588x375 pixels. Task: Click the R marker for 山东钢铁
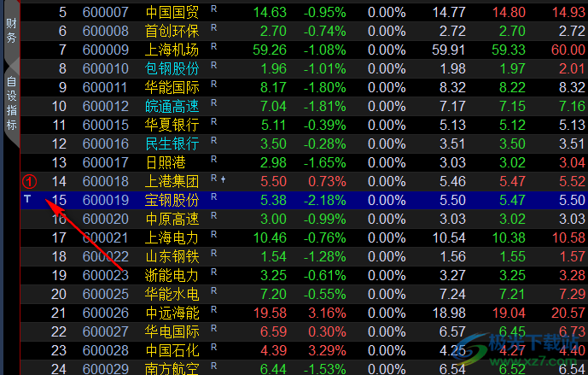(213, 253)
